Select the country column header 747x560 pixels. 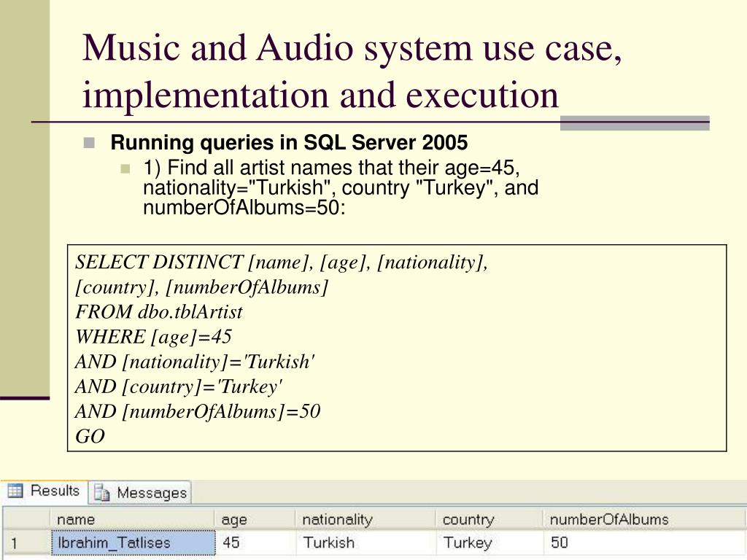(x=489, y=519)
